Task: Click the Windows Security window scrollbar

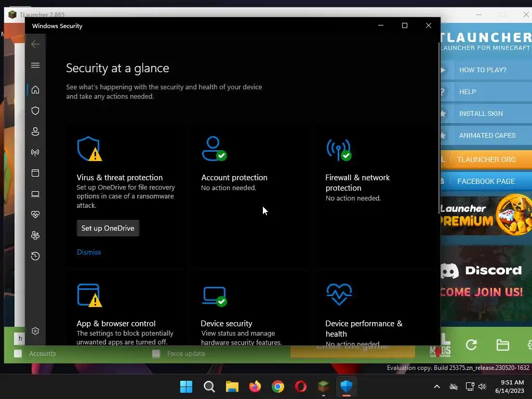Action: [x=439, y=128]
